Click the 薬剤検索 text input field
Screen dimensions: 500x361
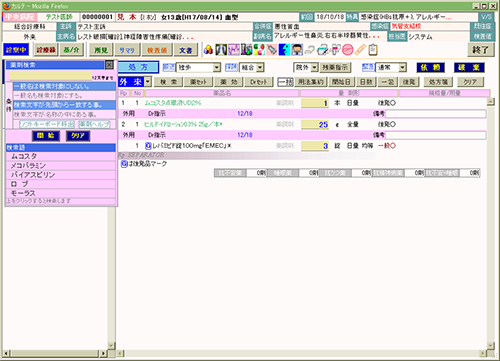point(51,76)
